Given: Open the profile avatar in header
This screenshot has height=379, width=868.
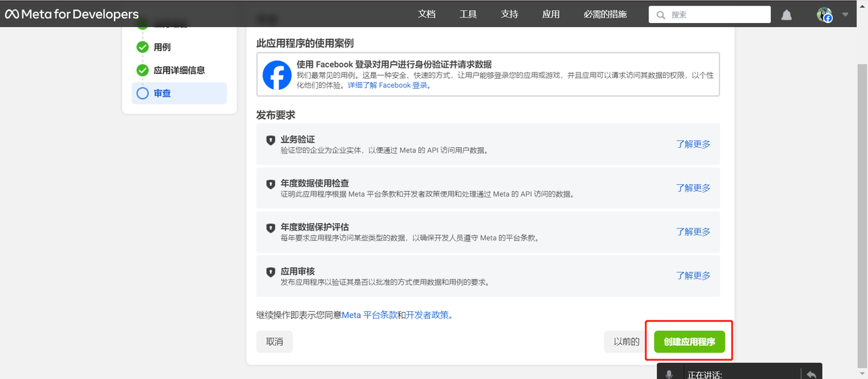Looking at the screenshot, I should click(824, 14).
